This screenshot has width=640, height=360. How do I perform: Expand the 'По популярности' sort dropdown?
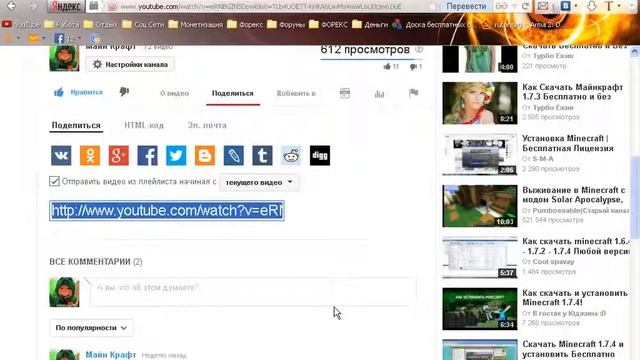(x=91, y=328)
